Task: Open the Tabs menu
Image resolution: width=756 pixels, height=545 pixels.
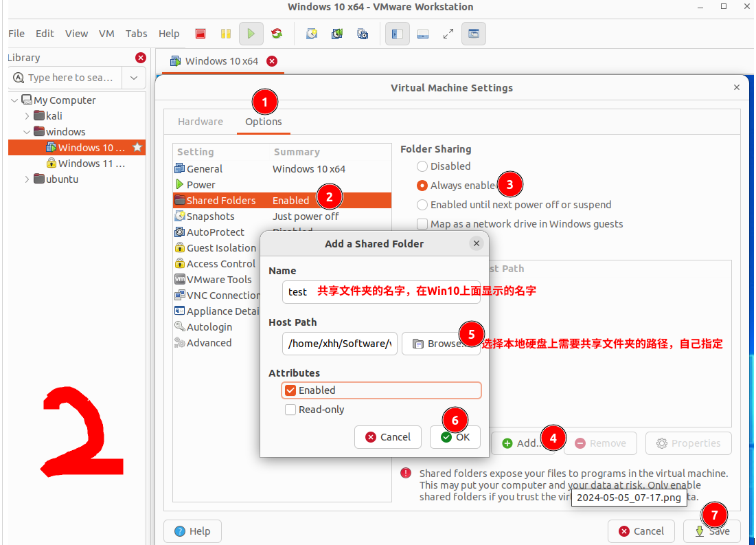Action: coord(137,34)
